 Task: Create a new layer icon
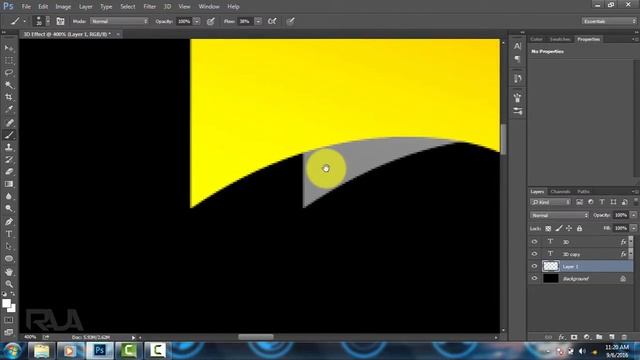(611, 337)
